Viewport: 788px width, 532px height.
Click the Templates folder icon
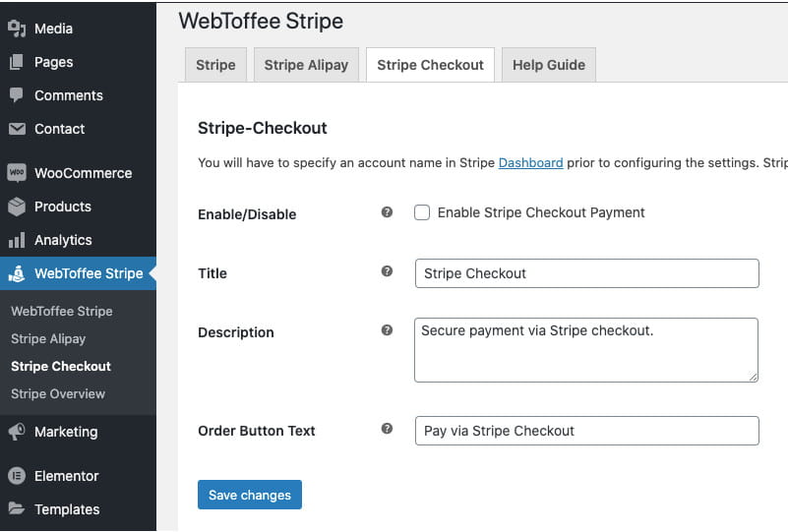point(17,508)
